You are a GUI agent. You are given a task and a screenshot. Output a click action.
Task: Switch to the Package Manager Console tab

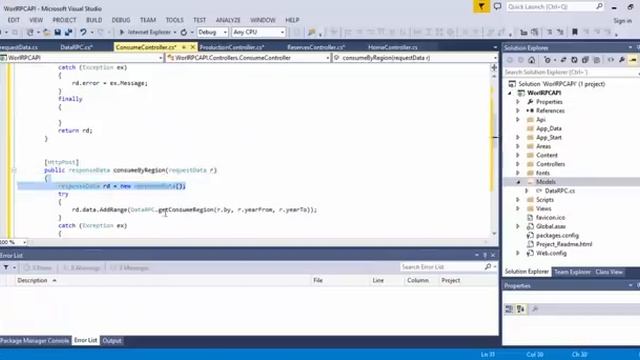35,340
